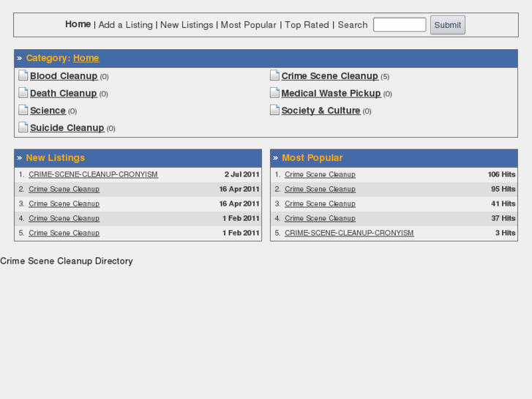532x399 pixels.
Task: Open the Society & Culture category
Action: [321, 111]
